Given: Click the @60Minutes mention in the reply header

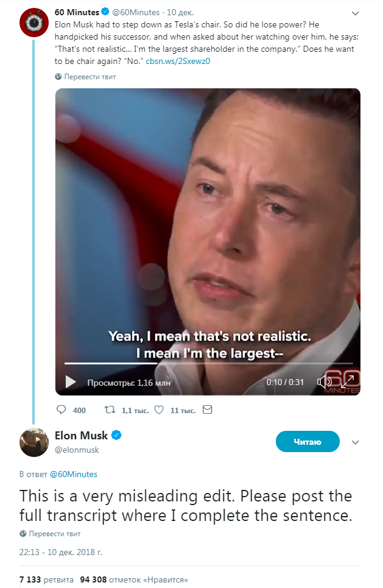Looking at the screenshot, I should (74, 475).
